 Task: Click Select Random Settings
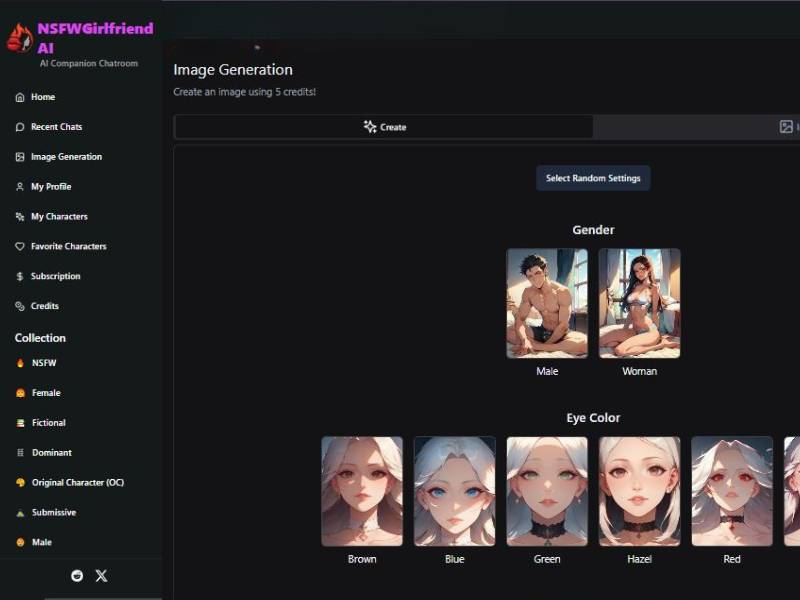coord(593,177)
